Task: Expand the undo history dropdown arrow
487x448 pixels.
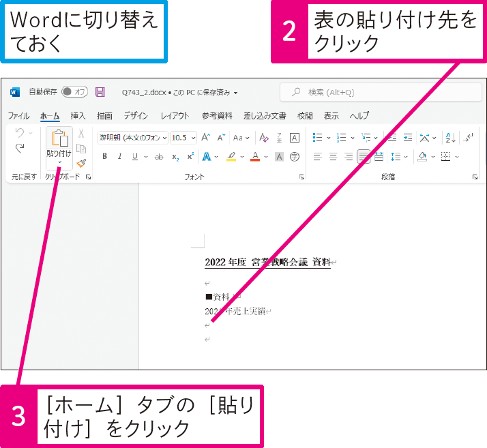Action: (31, 133)
